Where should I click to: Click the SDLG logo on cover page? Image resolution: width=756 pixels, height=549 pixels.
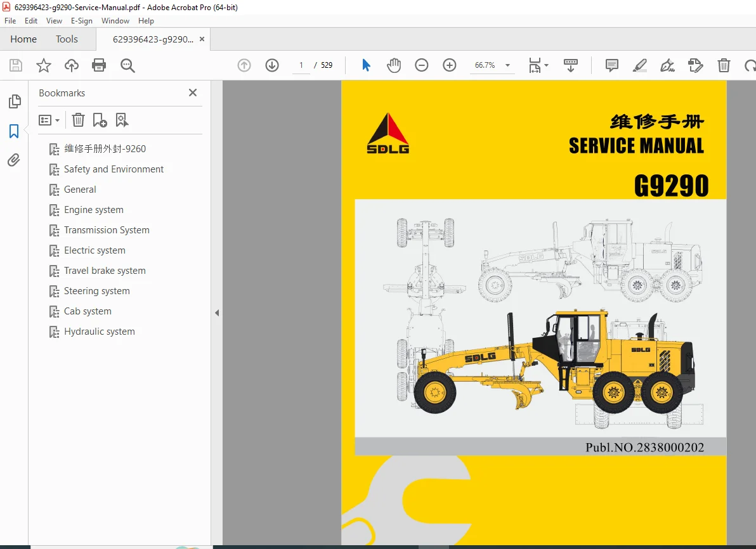click(388, 134)
